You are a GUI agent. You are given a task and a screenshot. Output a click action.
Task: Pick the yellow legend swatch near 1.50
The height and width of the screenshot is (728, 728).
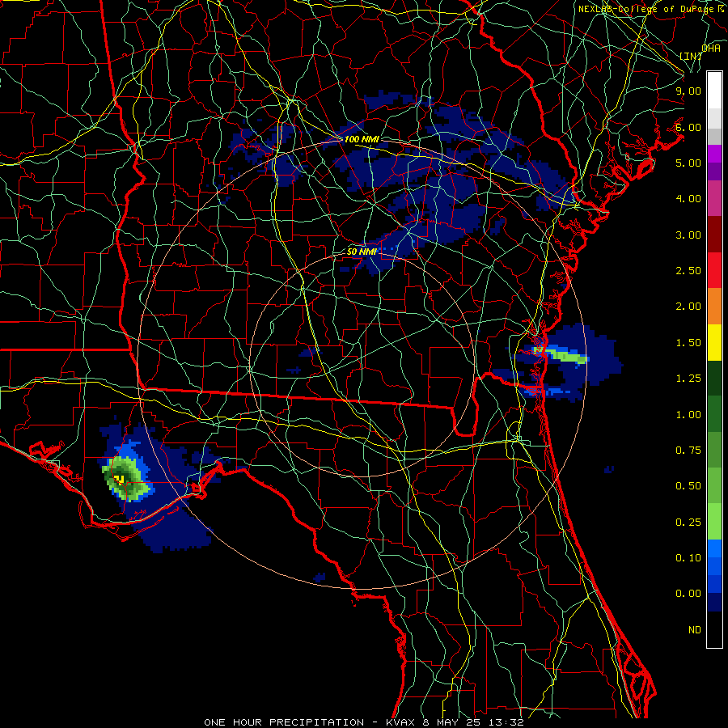coord(714,342)
